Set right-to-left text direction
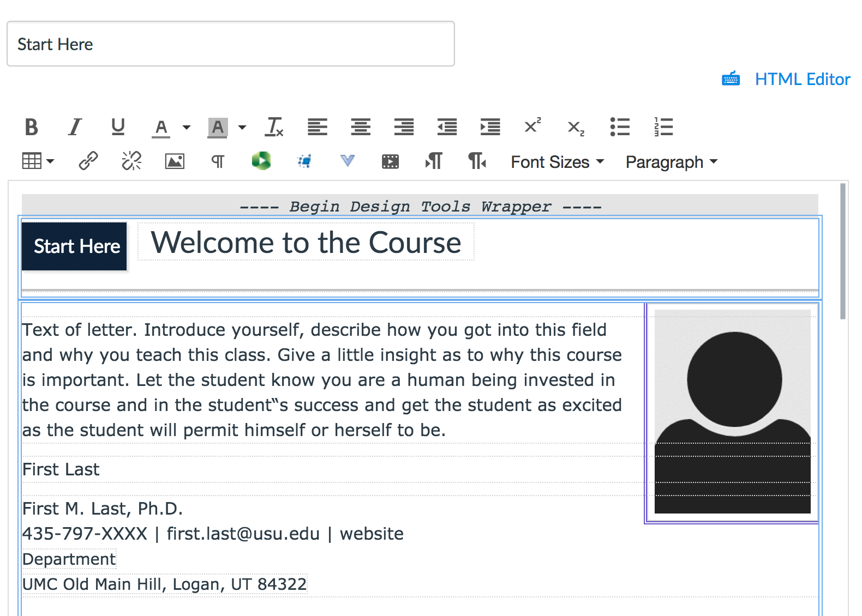The height and width of the screenshot is (616, 862). point(477,161)
